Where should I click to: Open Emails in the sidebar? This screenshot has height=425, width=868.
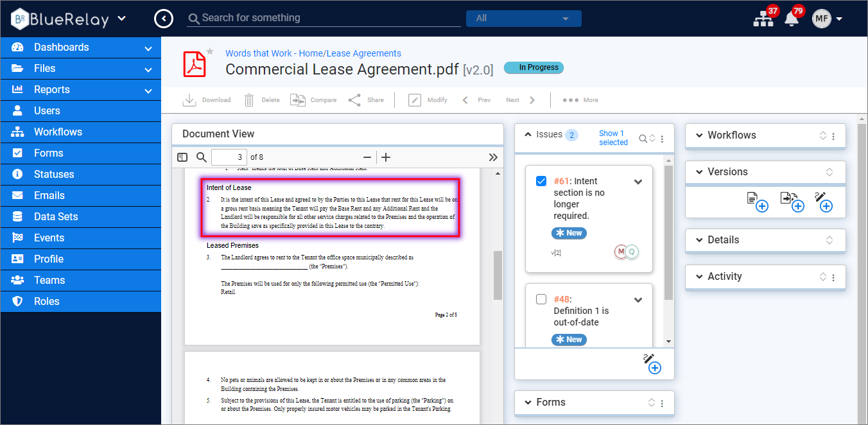click(x=80, y=196)
